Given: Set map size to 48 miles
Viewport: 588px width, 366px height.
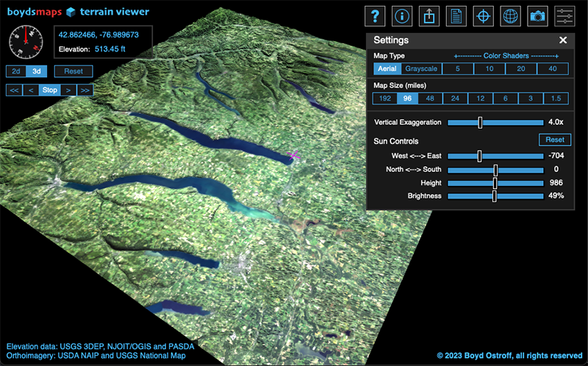Looking at the screenshot, I should pos(429,98).
